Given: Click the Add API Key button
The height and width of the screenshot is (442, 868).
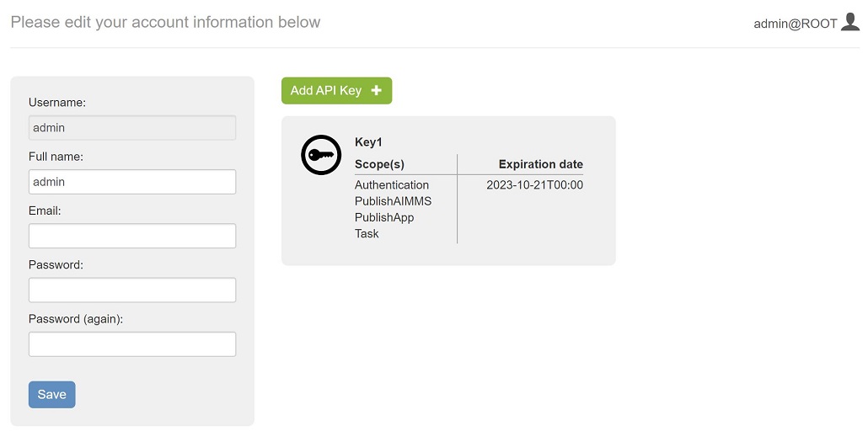Looking at the screenshot, I should click(336, 91).
